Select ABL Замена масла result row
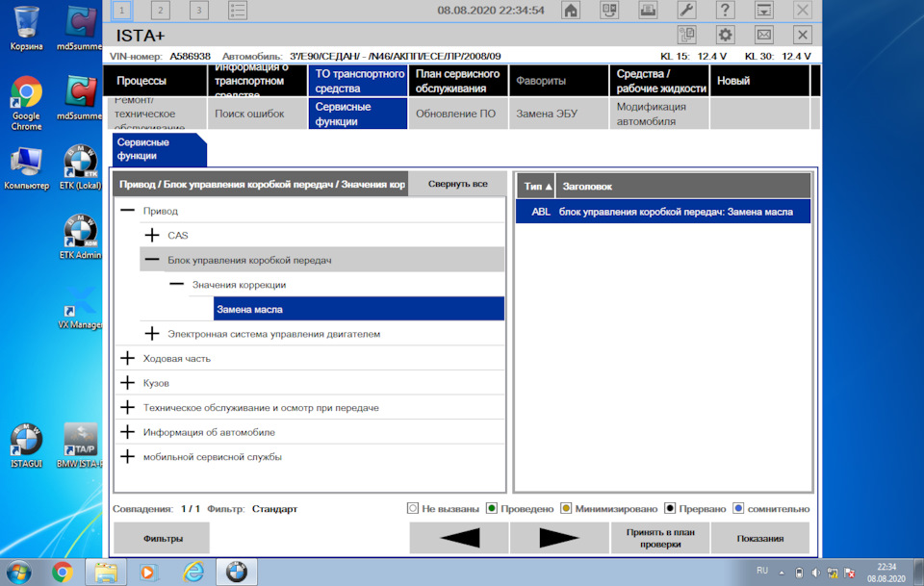The height and width of the screenshot is (586, 924). [663, 212]
